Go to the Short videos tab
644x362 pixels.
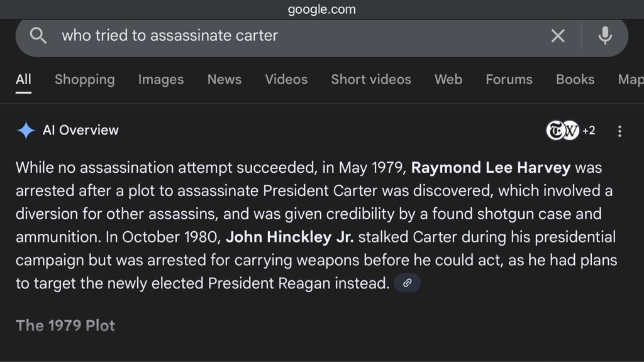coord(371,79)
